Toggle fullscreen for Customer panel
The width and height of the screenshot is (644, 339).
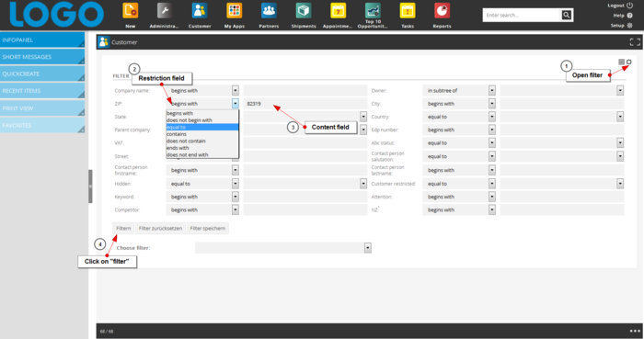635,42
